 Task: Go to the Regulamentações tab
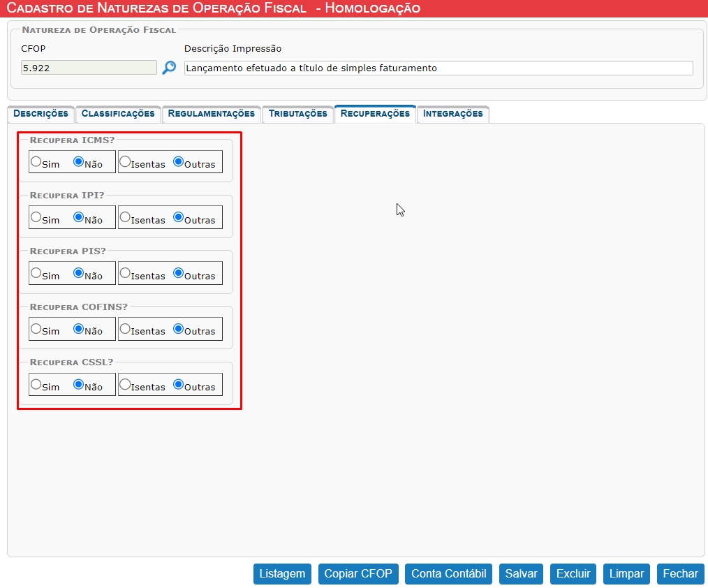click(x=212, y=114)
